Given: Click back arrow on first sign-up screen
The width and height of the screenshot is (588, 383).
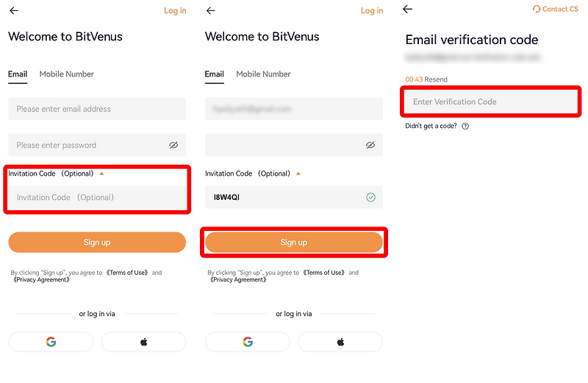Looking at the screenshot, I should pyautogui.click(x=14, y=10).
